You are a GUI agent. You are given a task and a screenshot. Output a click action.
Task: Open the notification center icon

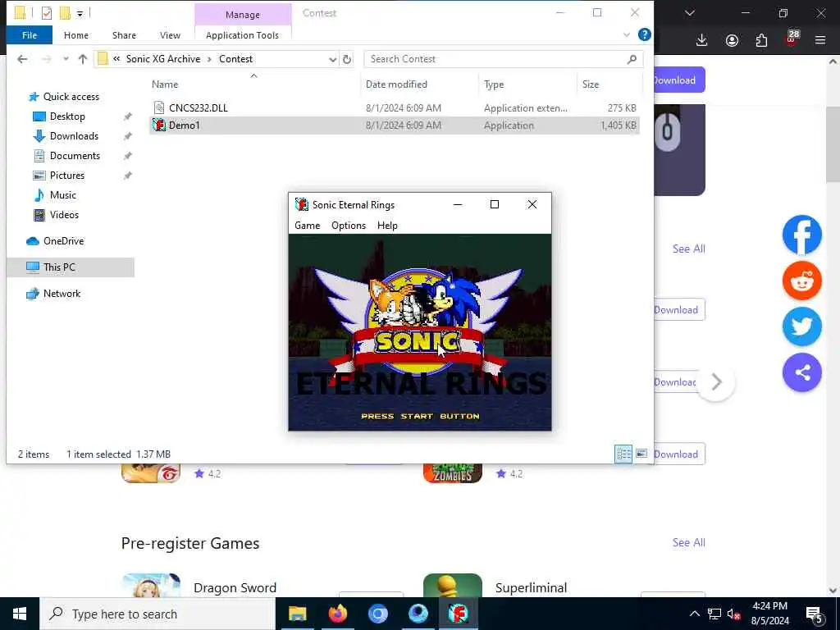(x=815, y=614)
